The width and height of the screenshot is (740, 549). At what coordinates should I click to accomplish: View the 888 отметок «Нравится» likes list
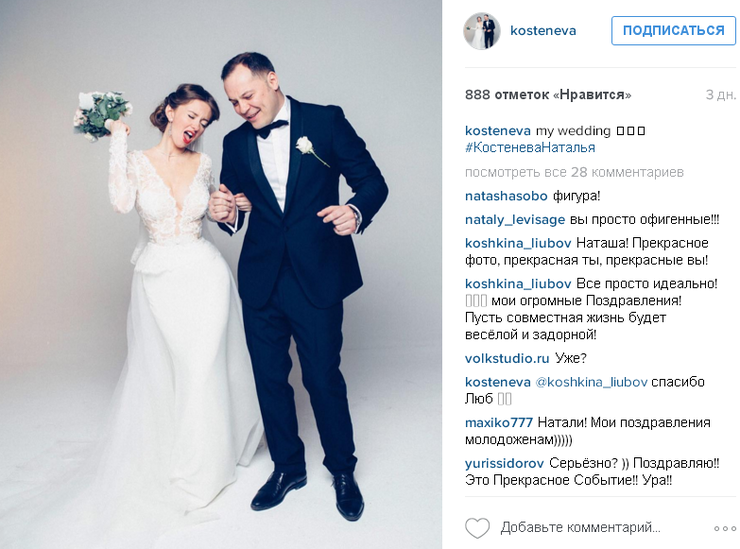point(548,95)
